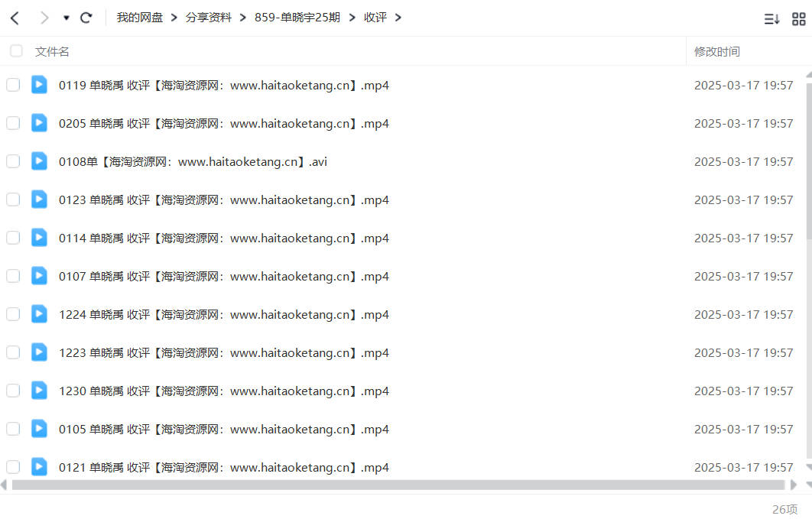Screen dimensions: 812x519
Task: Click video icon of 0119 单晓禹 收评
Action: point(39,84)
